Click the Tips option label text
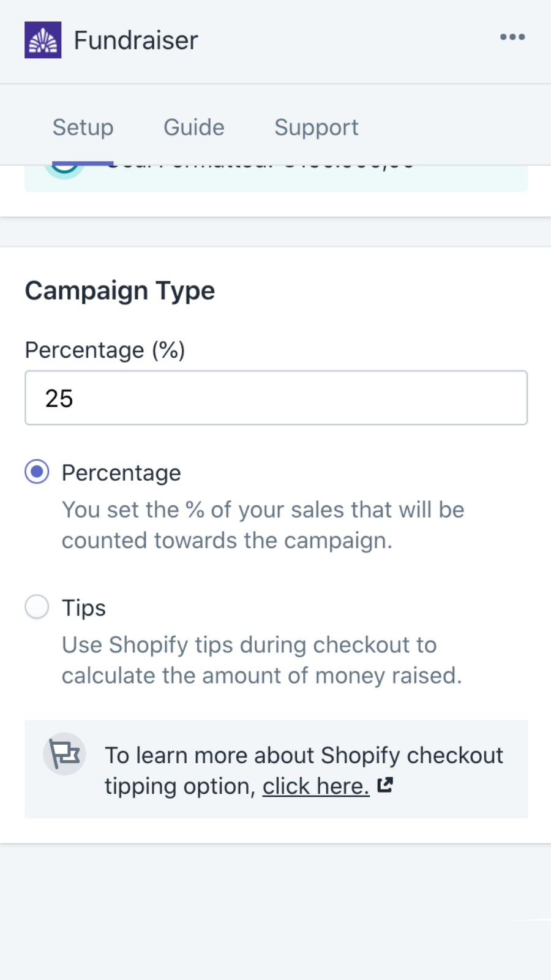This screenshot has width=551, height=980. (x=84, y=608)
